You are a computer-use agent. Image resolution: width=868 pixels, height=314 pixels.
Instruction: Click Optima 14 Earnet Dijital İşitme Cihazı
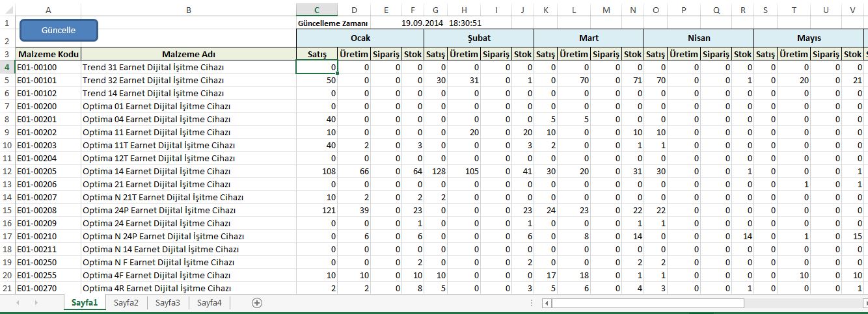[189, 171]
